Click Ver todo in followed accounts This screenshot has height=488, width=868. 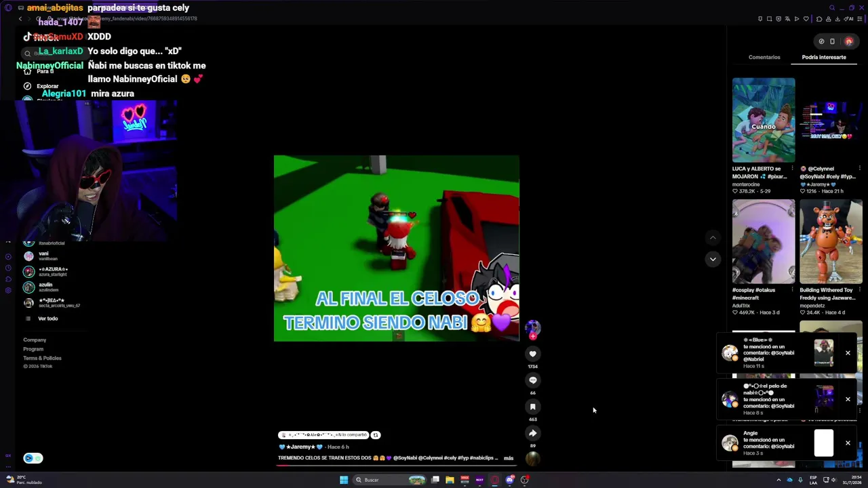click(47, 319)
